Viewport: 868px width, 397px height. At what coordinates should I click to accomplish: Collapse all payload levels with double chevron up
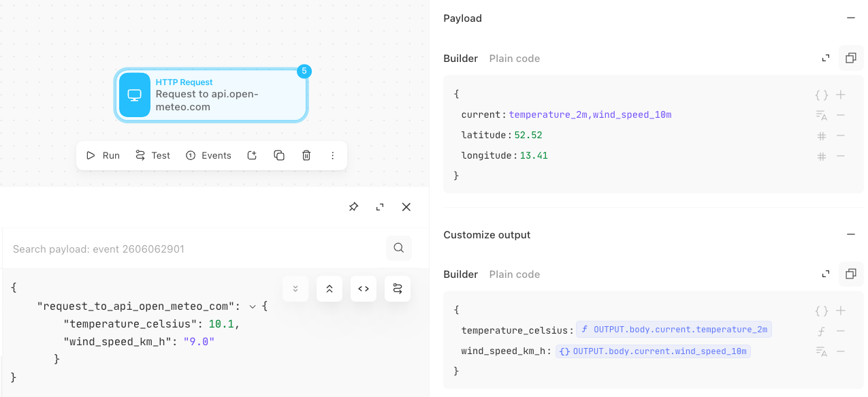tap(329, 289)
